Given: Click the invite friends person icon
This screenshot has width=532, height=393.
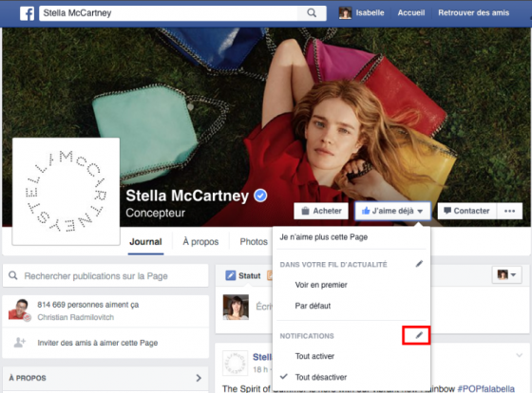Looking at the screenshot, I should [20, 343].
